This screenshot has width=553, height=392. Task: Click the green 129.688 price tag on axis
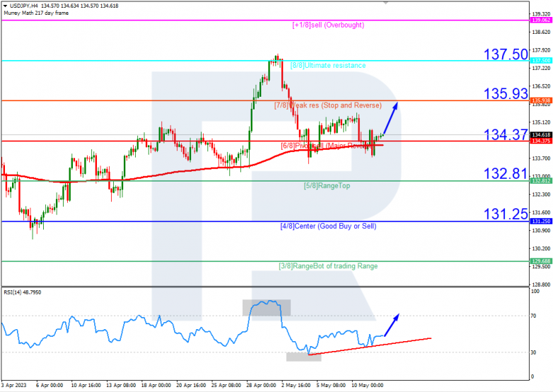coord(541,261)
